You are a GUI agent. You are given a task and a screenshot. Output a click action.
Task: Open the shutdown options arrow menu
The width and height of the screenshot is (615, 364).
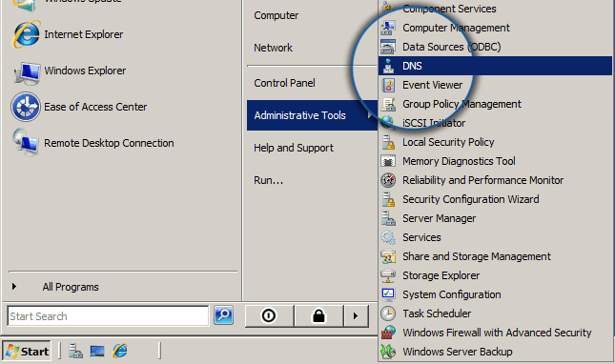tap(357, 315)
